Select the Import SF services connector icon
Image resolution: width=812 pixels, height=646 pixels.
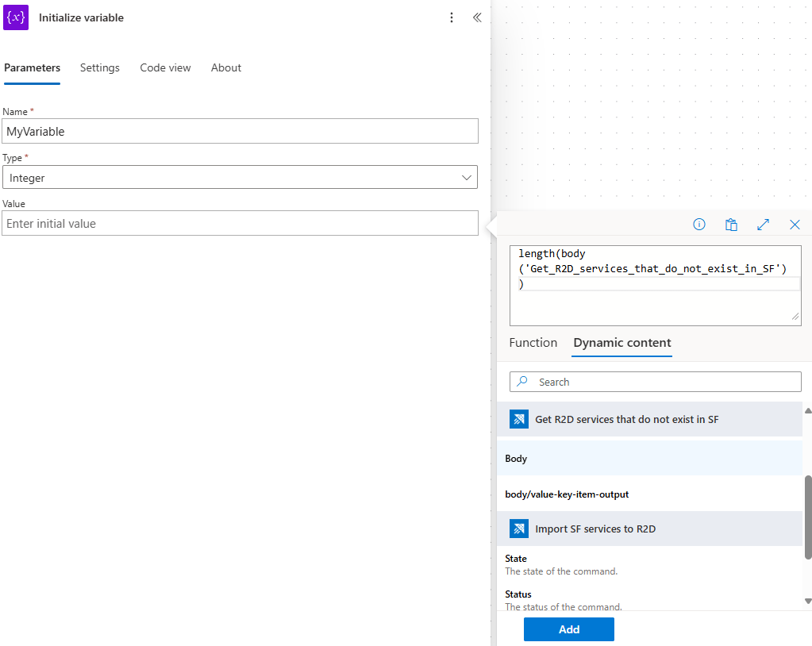tap(519, 529)
